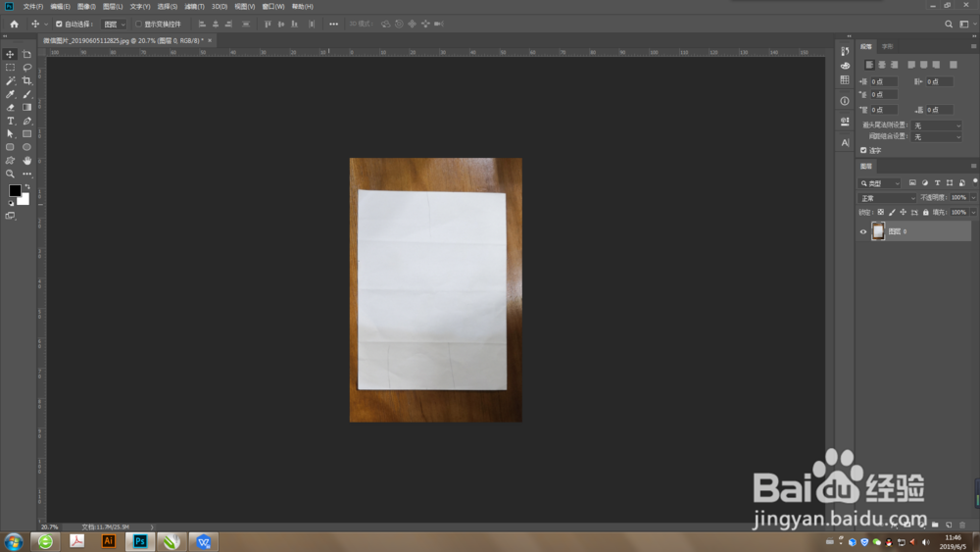The width and height of the screenshot is (980, 552).
Task: Click the foreground black color swatch
Action: [x=15, y=190]
